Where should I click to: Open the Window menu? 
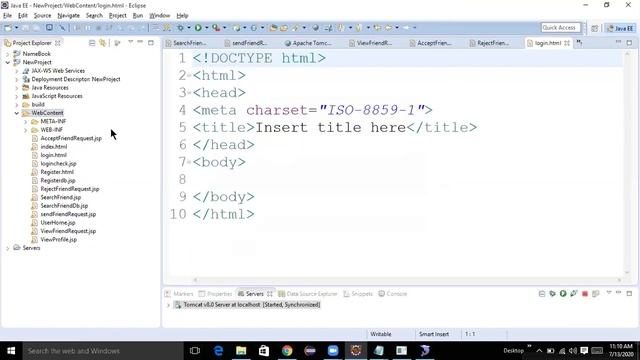[160, 16]
